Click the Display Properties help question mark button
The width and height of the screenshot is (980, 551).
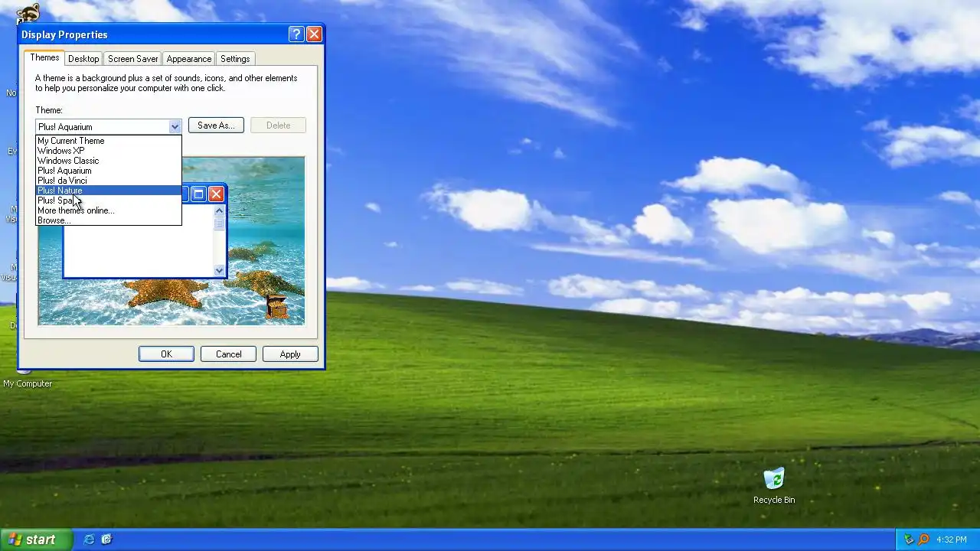[296, 34]
